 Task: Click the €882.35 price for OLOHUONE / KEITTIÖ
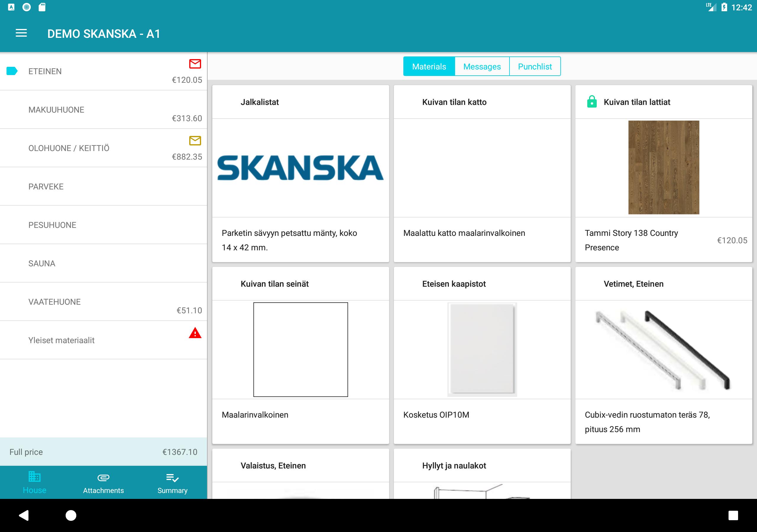(x=187, y=157)
